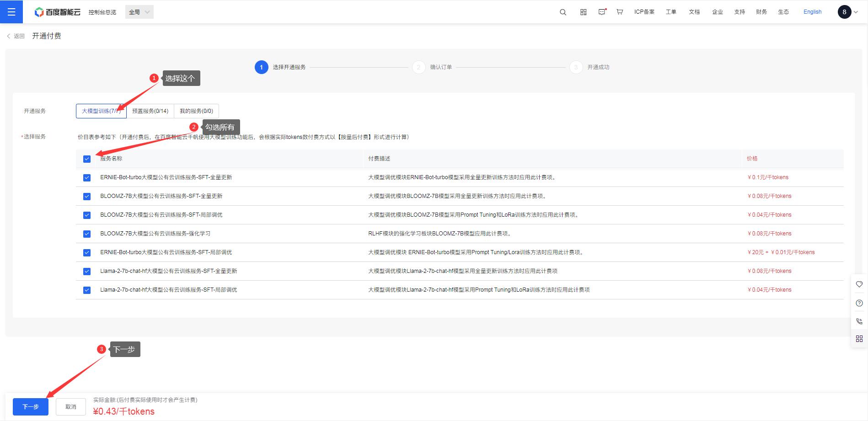Viewport: 868px width, 421px height.
Task: Open the search icon in header
Action: point(563,12)
